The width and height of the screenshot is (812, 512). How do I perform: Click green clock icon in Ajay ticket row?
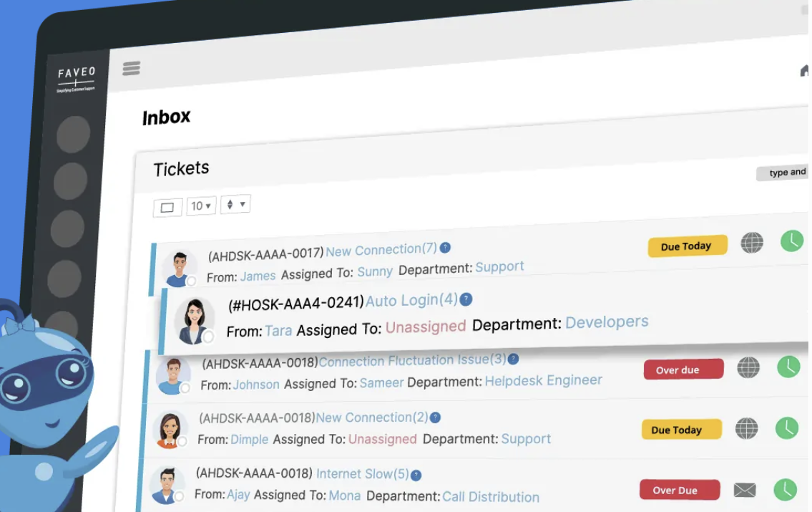pos(785,489)
